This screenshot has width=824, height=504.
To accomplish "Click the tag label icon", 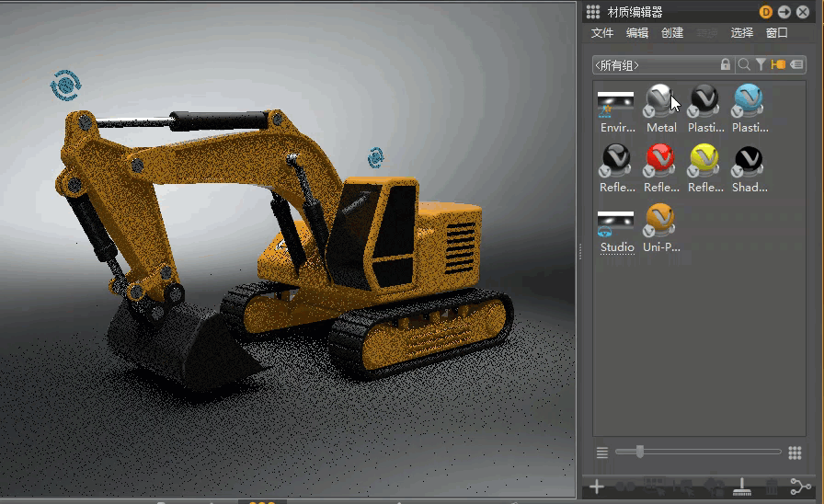I will tap(796, 64).
